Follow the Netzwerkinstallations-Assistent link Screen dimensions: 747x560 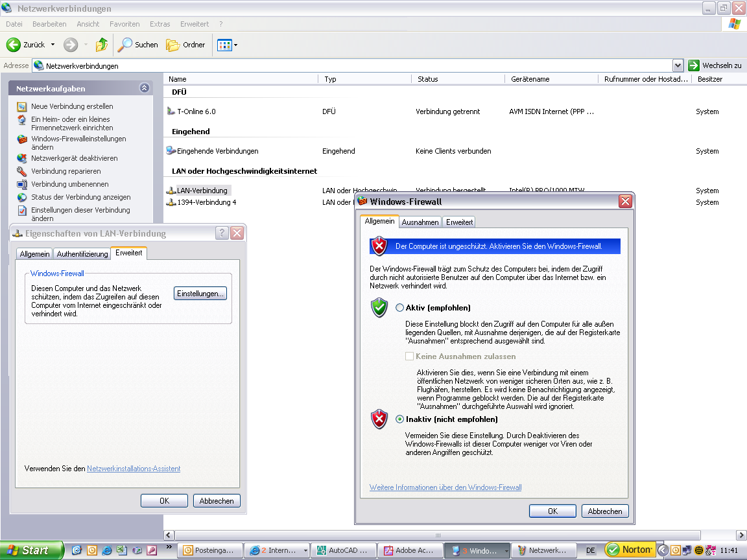click(134, 469)
